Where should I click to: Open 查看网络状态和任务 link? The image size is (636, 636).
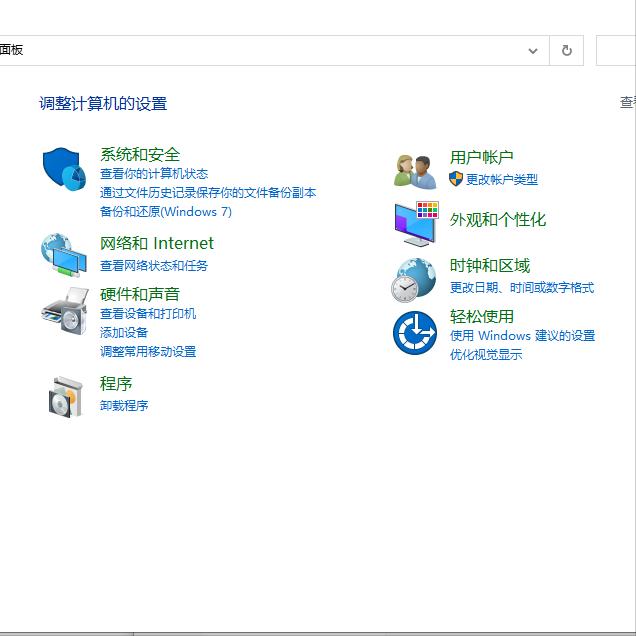(x=154, y=266)
